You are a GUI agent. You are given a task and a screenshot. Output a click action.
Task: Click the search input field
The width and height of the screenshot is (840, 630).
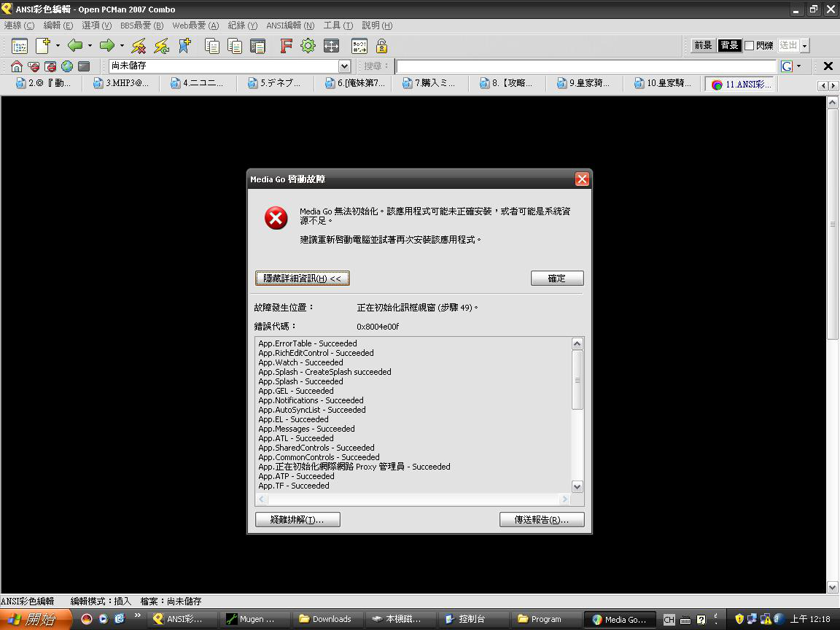click(x=586, y=66)
